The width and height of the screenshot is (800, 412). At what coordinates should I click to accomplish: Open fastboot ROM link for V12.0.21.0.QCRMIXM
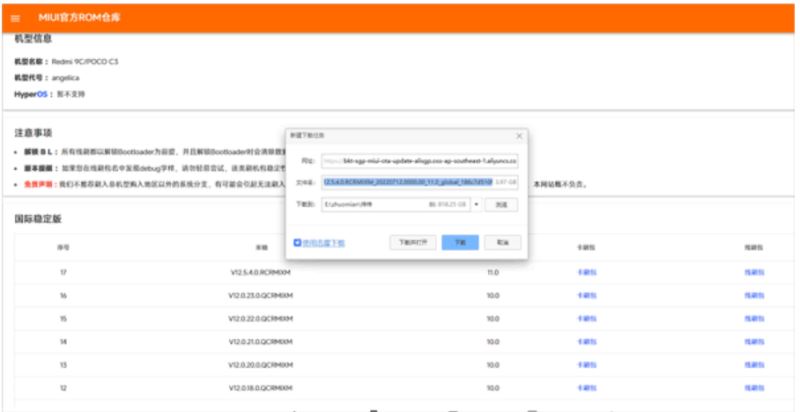(754, 342)
